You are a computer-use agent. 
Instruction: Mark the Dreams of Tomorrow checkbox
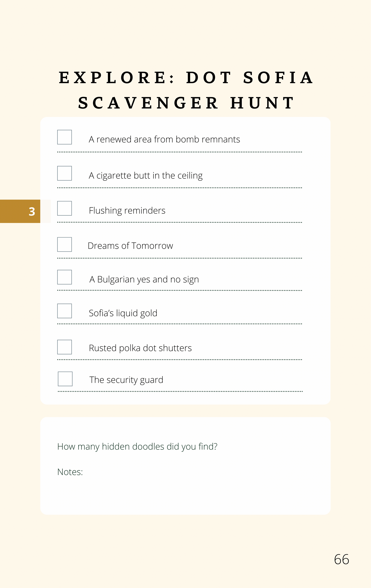point(64,244)
